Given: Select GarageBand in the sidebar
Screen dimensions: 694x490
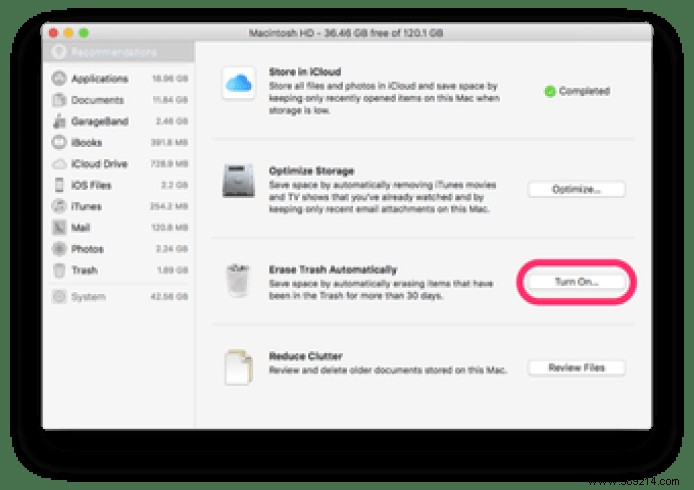Looking at the screenshot, I should [119, 121].
